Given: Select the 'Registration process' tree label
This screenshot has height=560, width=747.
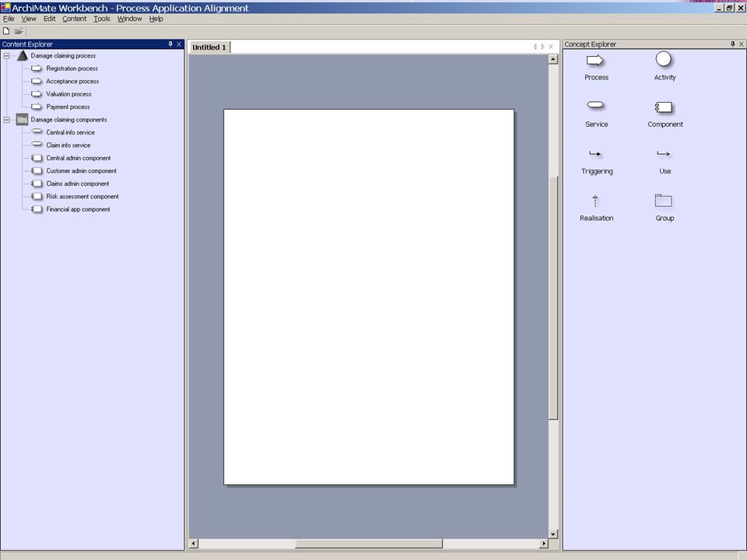Looking at the screenshot, I should pyautogui.click(x=72, y=68).
